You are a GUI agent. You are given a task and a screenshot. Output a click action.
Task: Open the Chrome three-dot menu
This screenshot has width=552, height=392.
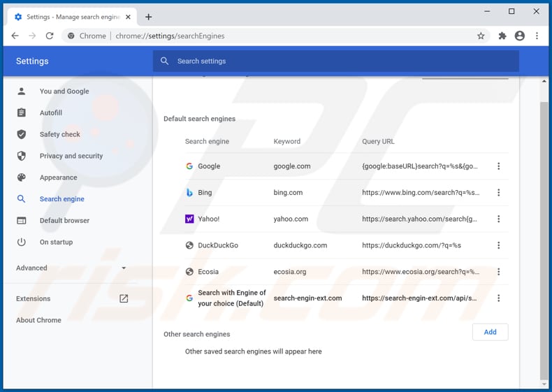click(537, 36)
